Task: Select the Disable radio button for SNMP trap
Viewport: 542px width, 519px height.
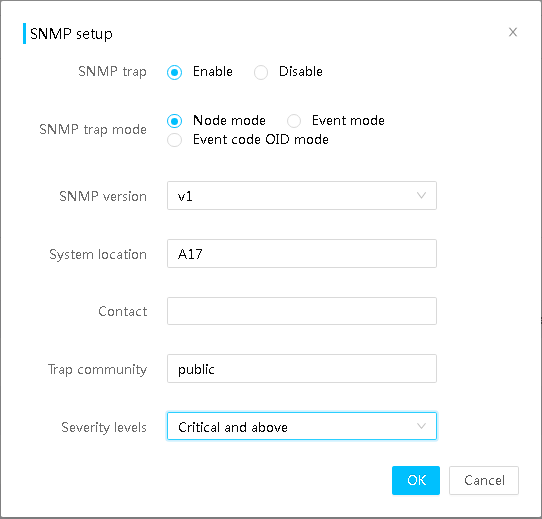Action: [x=261, y=72]
